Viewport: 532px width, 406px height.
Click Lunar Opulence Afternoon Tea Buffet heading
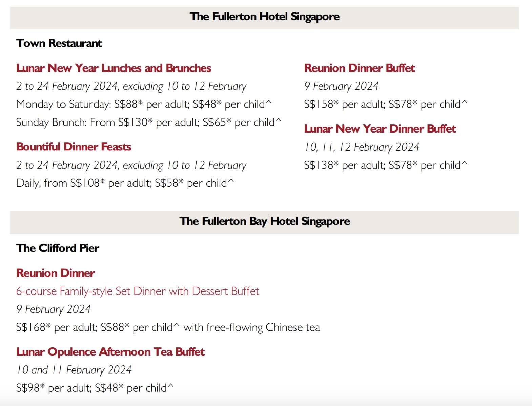click(x=110, y=352)
